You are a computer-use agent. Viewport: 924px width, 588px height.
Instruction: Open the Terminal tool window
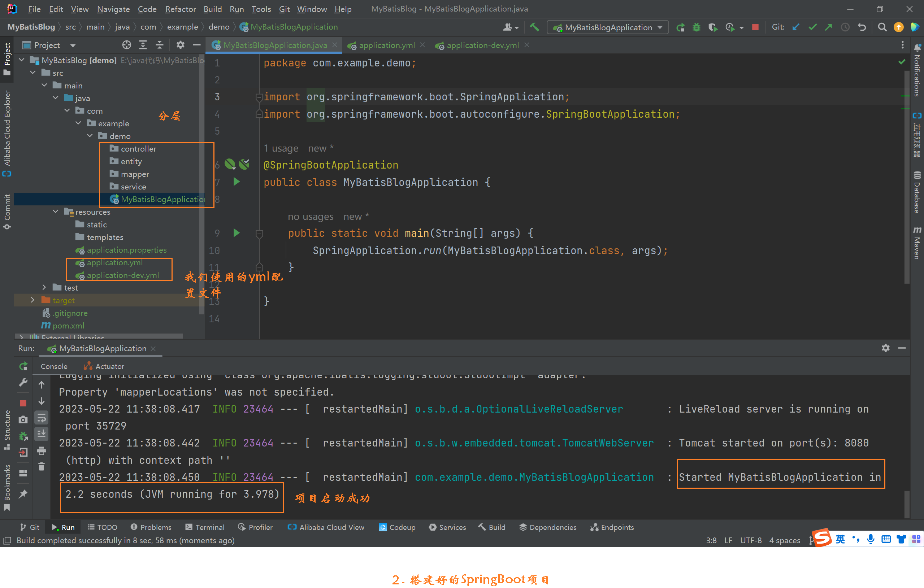coord(204,527)
